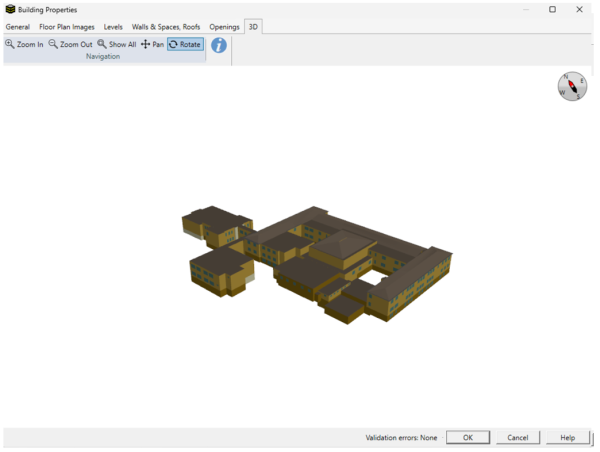
Task: Maximize the Building Properties window
Action: pos(552,9)
